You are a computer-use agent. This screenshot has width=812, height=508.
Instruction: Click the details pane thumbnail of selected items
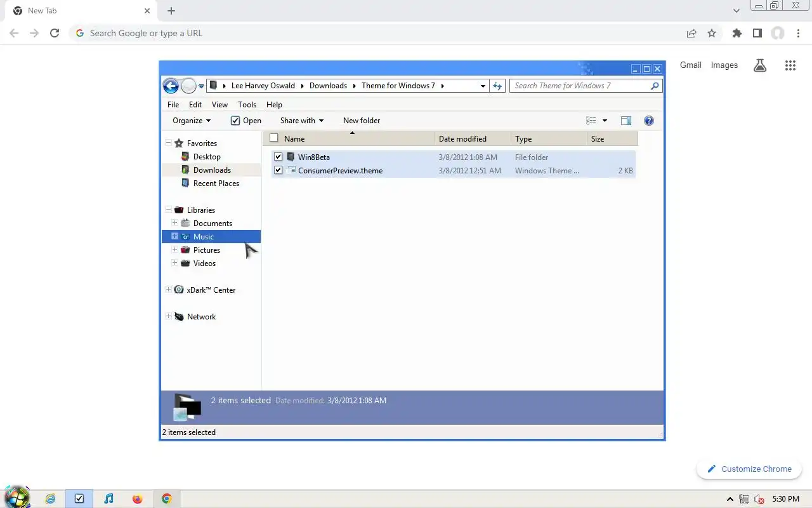[187, 407]
